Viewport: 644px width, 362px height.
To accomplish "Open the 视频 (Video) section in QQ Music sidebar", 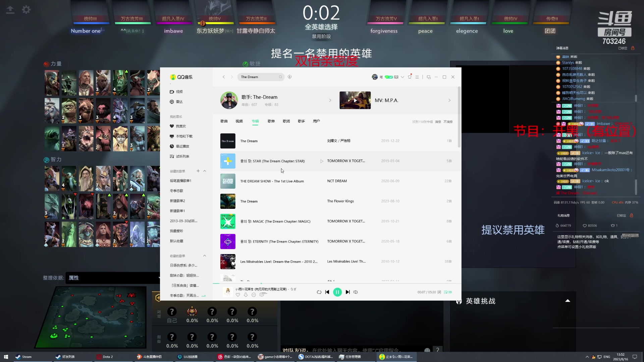I will coord(176,92).
